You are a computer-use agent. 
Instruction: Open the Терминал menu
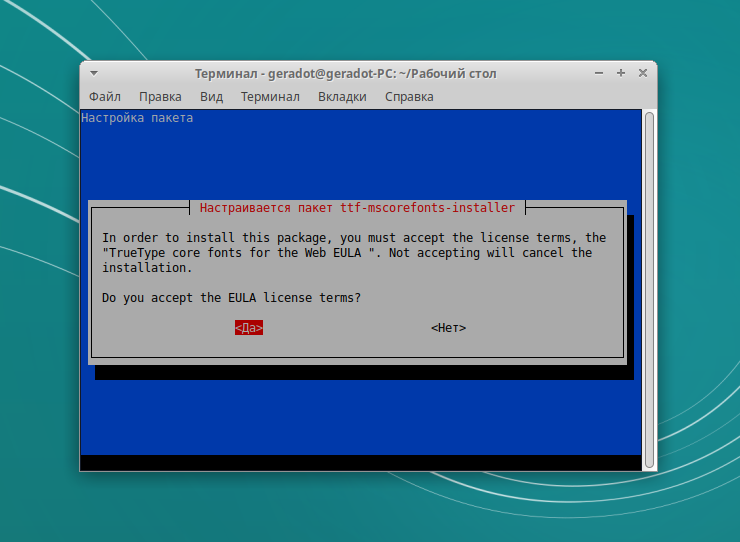(270, 97)
